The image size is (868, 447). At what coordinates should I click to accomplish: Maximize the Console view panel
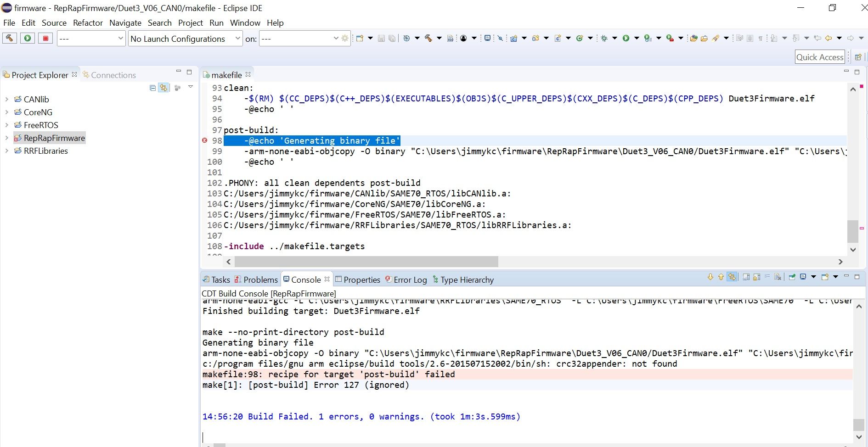(x=857, y=277)
